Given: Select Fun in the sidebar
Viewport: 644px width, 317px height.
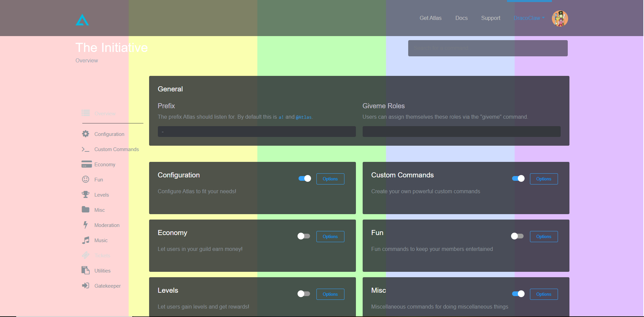Looking at the screenshot, I should point(99,180).
